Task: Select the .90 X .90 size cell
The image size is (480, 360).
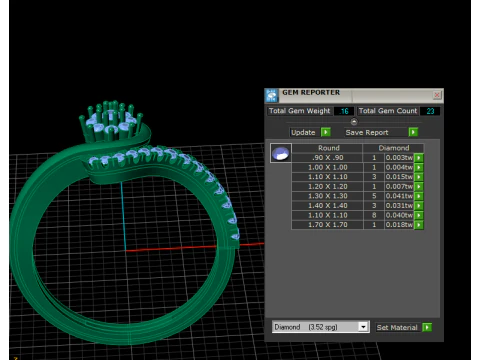Action: pos(327,158)
